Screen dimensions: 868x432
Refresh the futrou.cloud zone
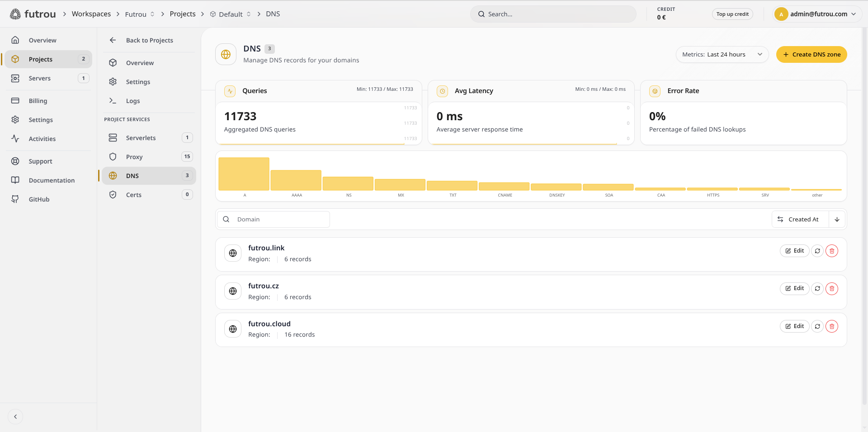coord(817,326)
